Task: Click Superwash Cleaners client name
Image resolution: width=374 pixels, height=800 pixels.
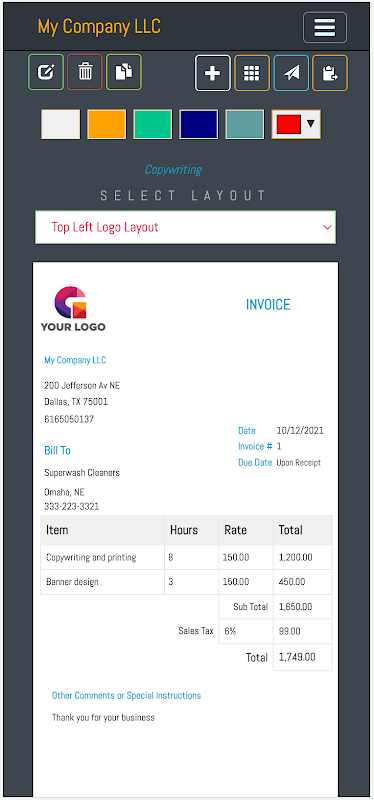Action: coord(82,473)
